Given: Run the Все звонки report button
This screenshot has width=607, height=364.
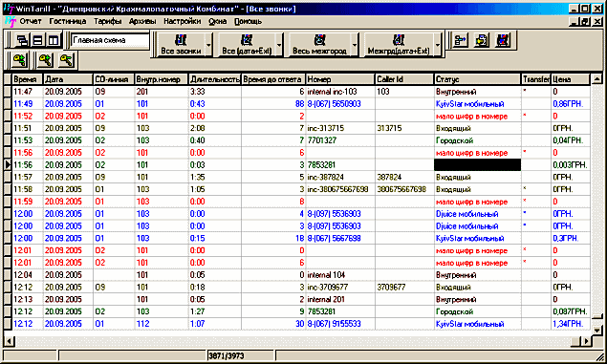Looking at the screenshot, I should point(181,45).
